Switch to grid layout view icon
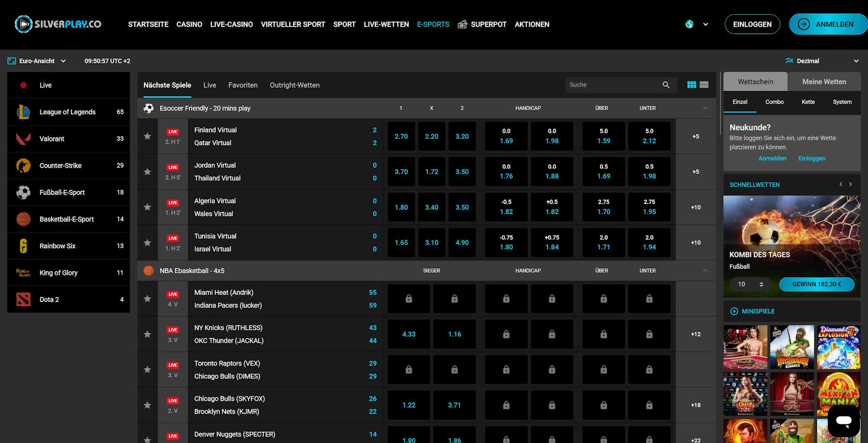 tap(692, 85)
